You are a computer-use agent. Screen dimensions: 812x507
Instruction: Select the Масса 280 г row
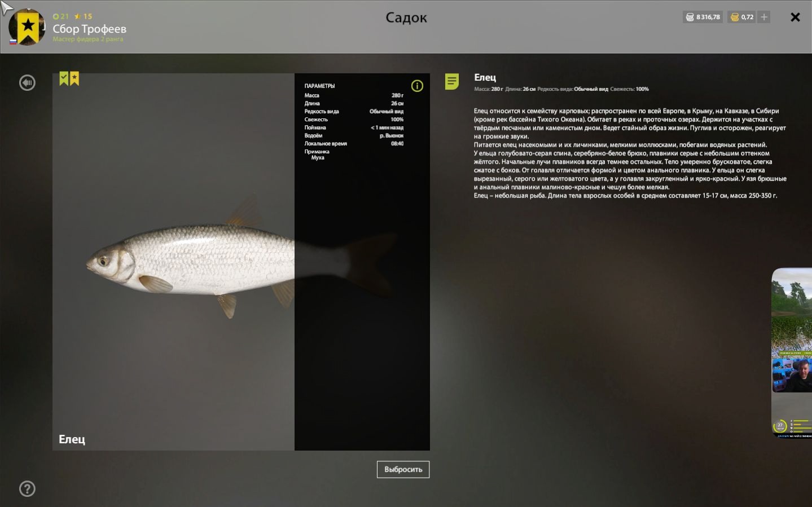click(x=354, y=95)
